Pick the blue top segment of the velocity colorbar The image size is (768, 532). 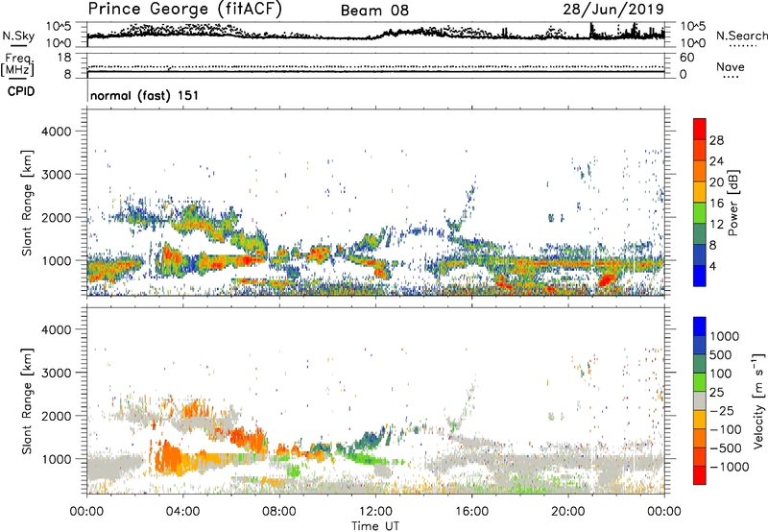[700, 326]
